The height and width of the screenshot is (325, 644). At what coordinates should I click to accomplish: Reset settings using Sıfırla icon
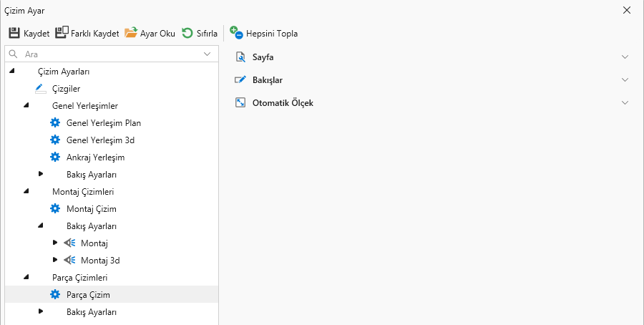click(x=187, y=33)
